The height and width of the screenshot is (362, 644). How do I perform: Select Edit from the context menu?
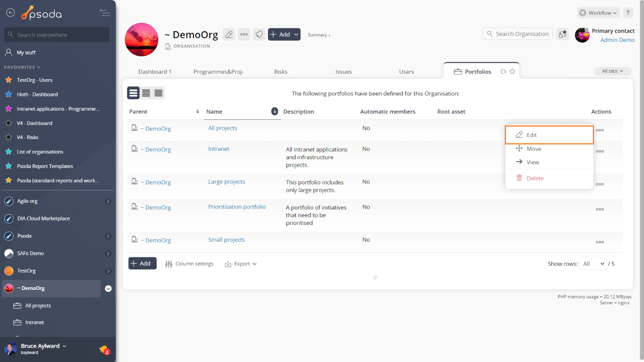pyautogui.click(x=549, y=135)
